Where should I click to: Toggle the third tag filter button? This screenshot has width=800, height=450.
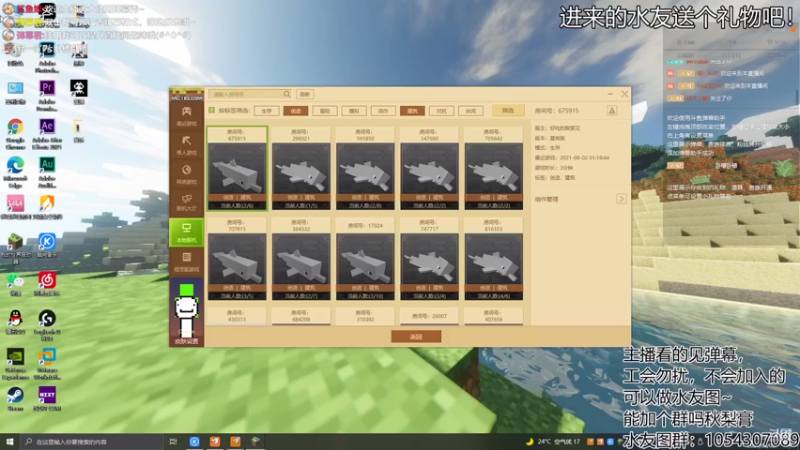pyautogui.click(x=324, y=111)
